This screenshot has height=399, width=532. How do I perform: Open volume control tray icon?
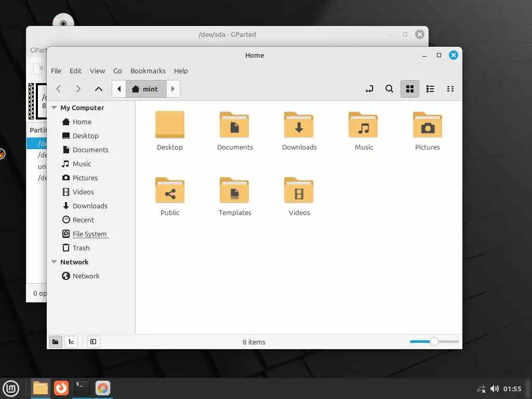[x=495, y=389]
